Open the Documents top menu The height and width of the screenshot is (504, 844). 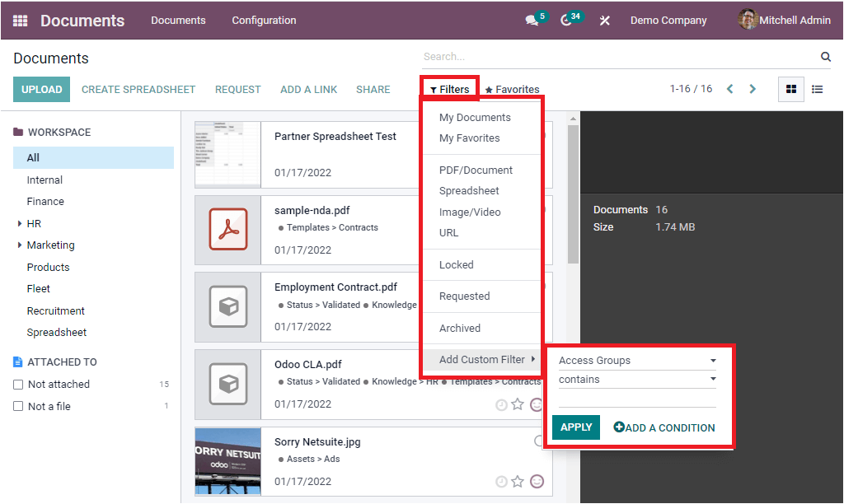pyautogui.click(x=178, y=21)
